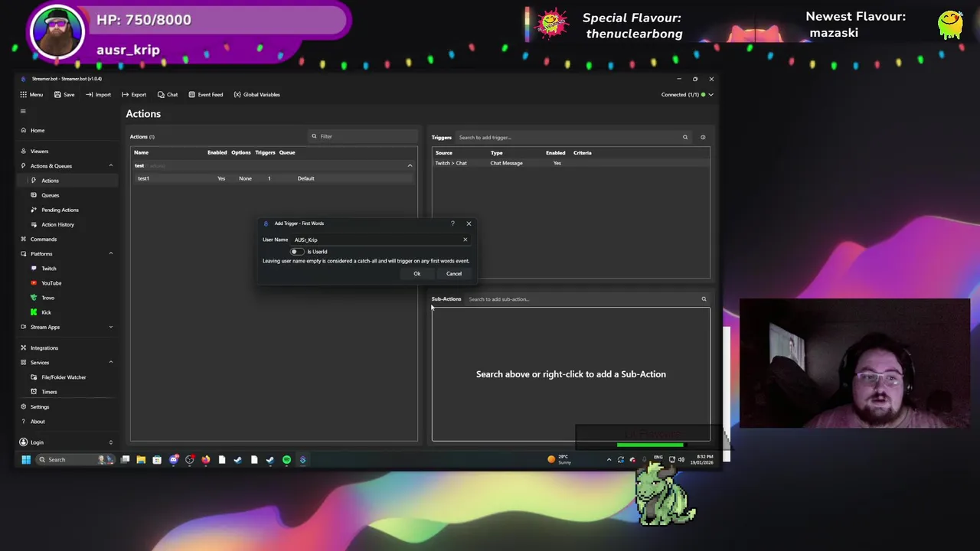Open the Chat toolbar item
Viewport: 980px width, 551px height.
[167, 94]
